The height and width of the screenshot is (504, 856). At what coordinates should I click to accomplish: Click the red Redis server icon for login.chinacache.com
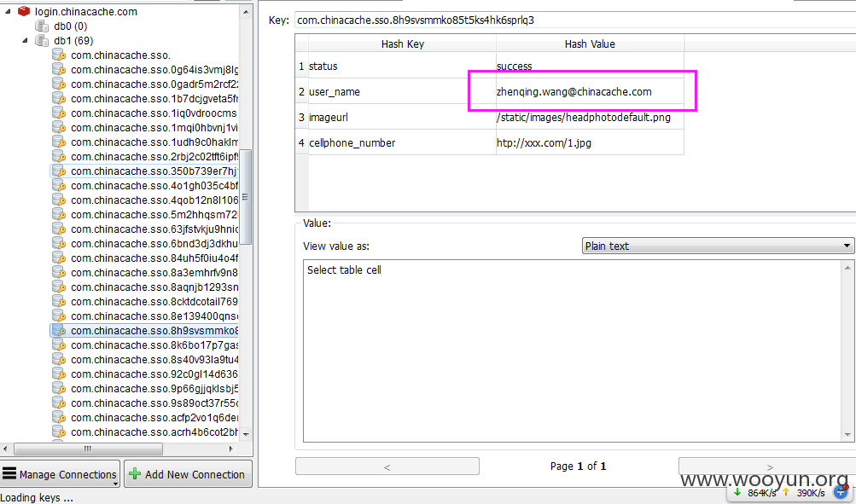tap(24, 11)
